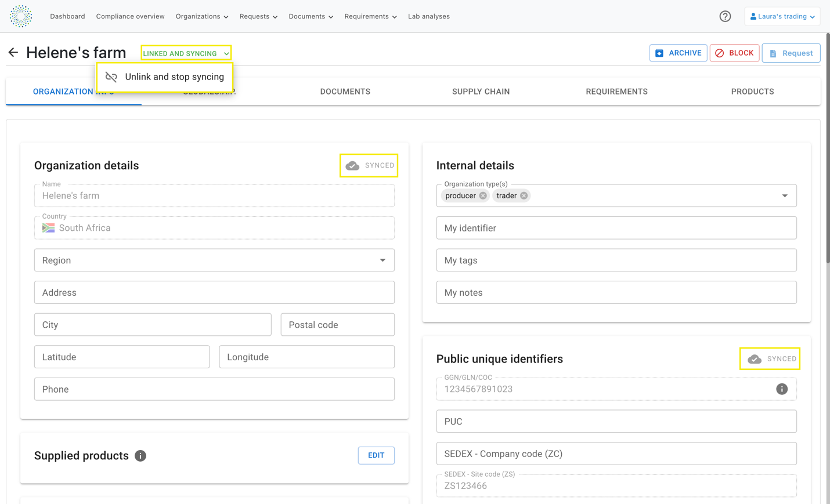Click info icon in GGN/GLN/COC field
Viewport: 830px width, 504px height.
pyautogui.click(x=782, y=389)
